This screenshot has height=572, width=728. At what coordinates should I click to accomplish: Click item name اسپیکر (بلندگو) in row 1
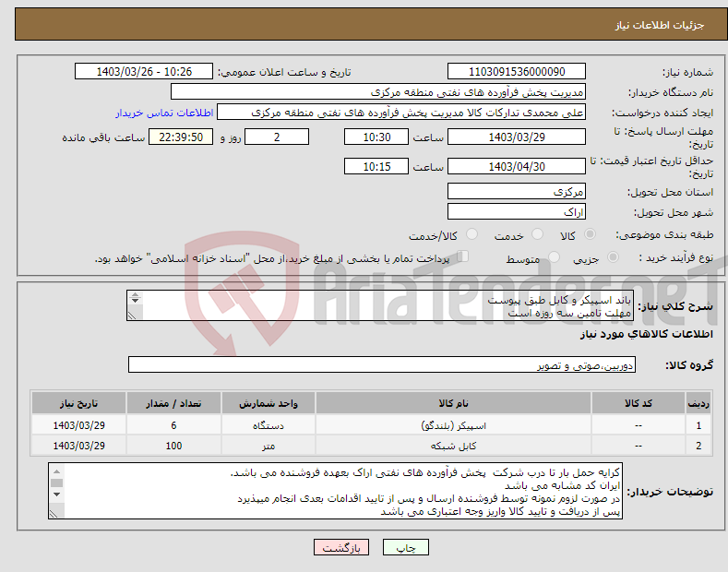[x=453, y=425]
